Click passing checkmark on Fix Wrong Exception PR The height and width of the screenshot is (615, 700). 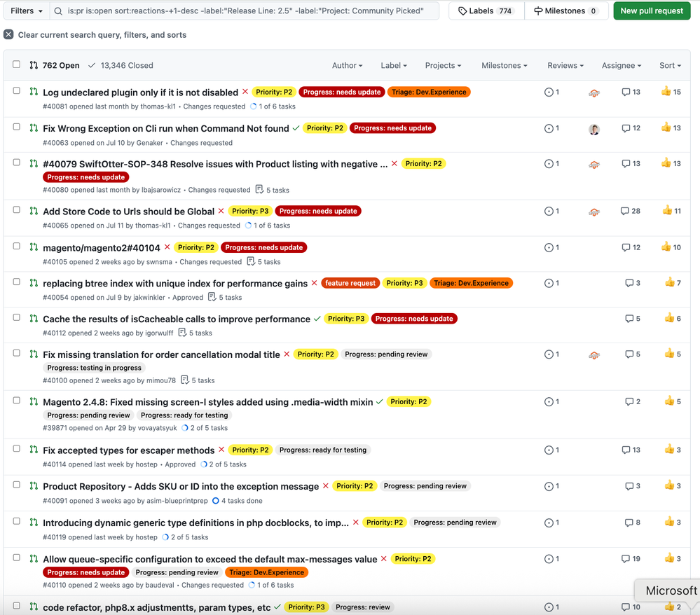pos(296,128)
